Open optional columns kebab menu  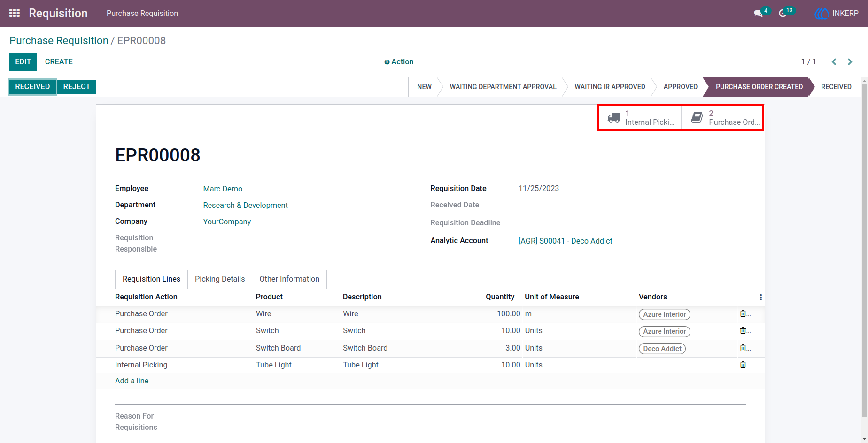point(760,297)
